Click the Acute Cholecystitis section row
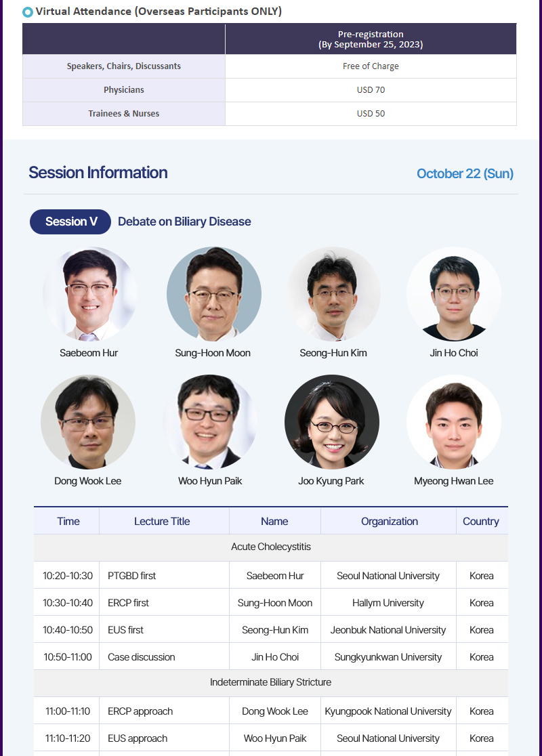 click(x=270, y=547)
